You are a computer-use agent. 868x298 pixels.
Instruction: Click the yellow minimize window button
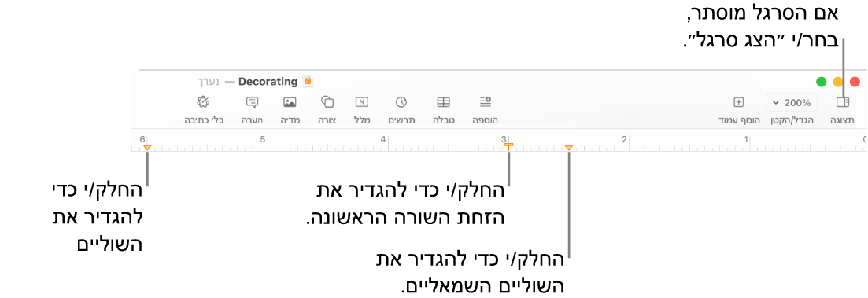coord(838,82)
